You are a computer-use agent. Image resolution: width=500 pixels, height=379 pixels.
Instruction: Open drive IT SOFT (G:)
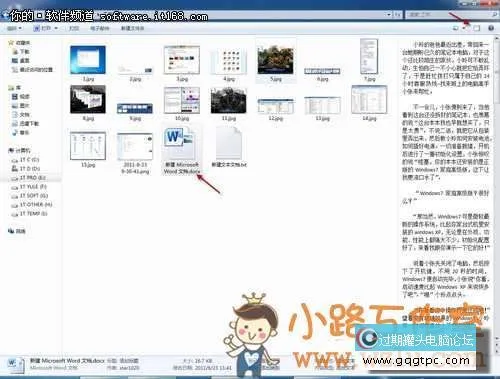tap(30, 196)
